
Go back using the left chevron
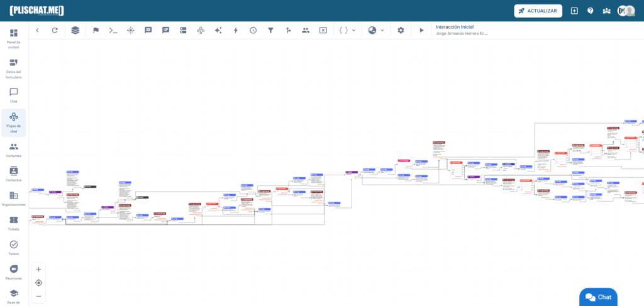tap(37, 30)
